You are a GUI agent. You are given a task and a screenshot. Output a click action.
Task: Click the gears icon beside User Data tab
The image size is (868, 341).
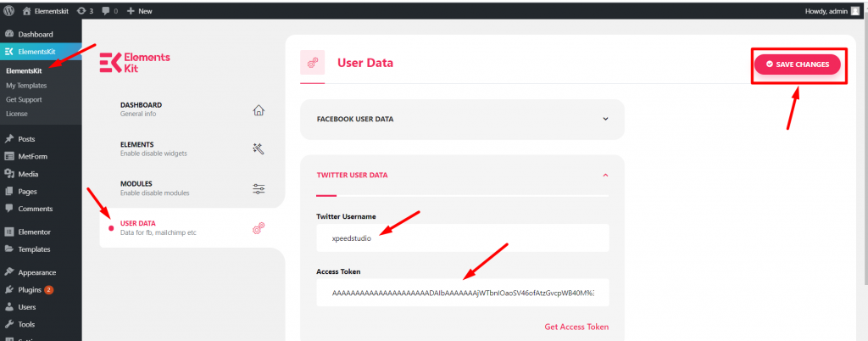tap(259, 228)
